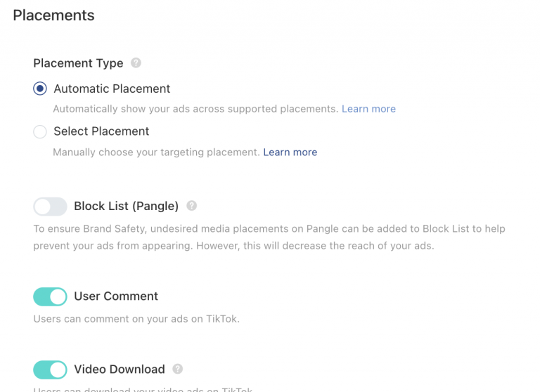Click the Automatic Placement label text
Viewport: 540px width, 392px height.
click(x=112, y=89)
